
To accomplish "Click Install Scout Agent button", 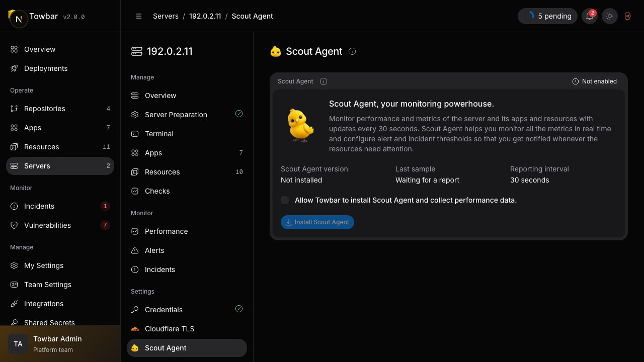I will click(x=317, y=222).
